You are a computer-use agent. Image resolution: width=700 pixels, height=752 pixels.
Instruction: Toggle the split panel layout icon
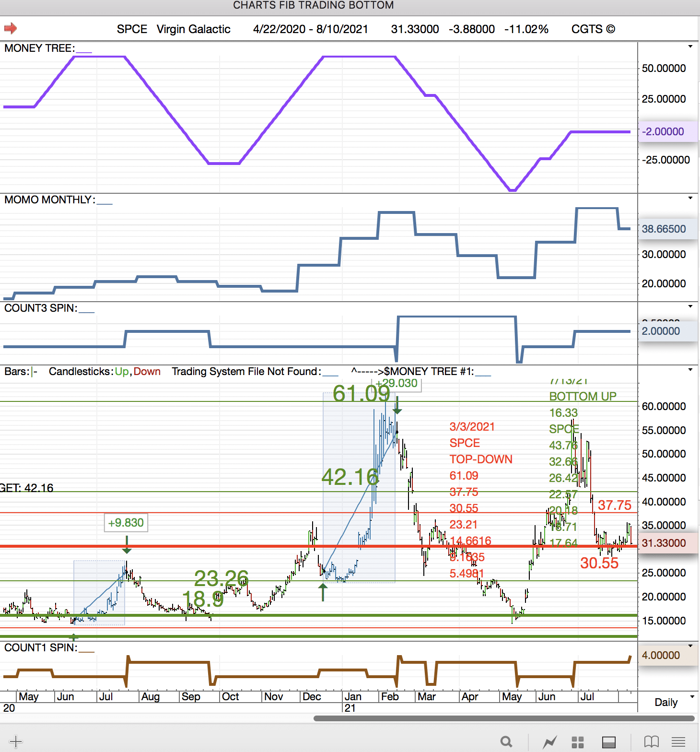coord(609,742)
